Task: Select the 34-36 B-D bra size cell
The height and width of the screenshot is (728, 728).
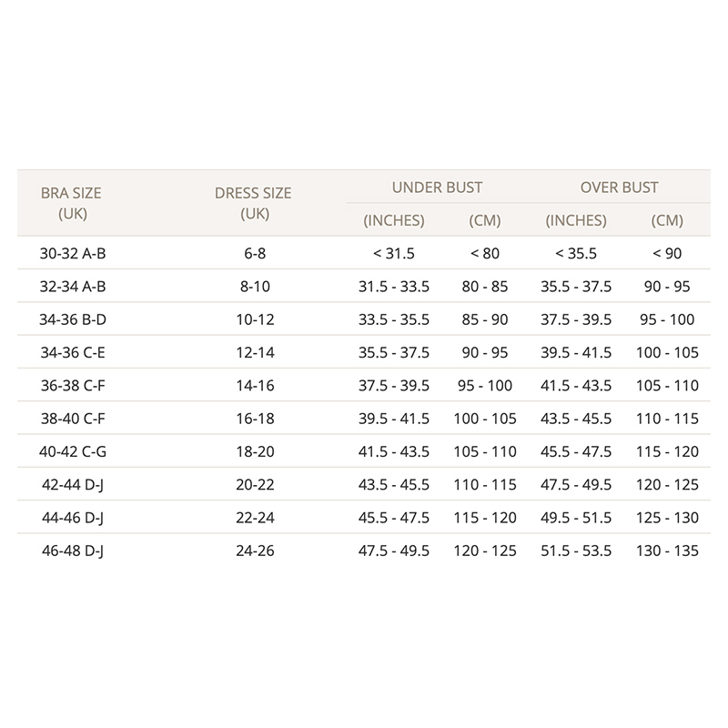Action: pyautogui.click(x=73, y=319)
